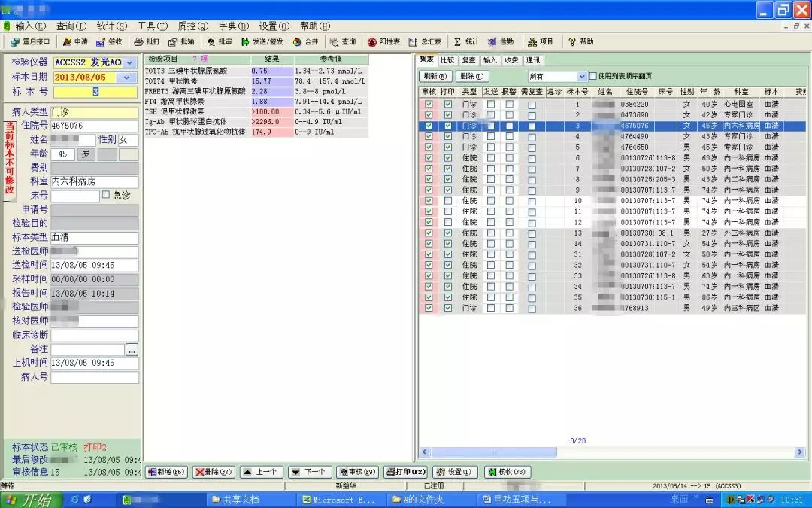
Task: Click the 删除(F7) red X button
Action: [214, 472]
